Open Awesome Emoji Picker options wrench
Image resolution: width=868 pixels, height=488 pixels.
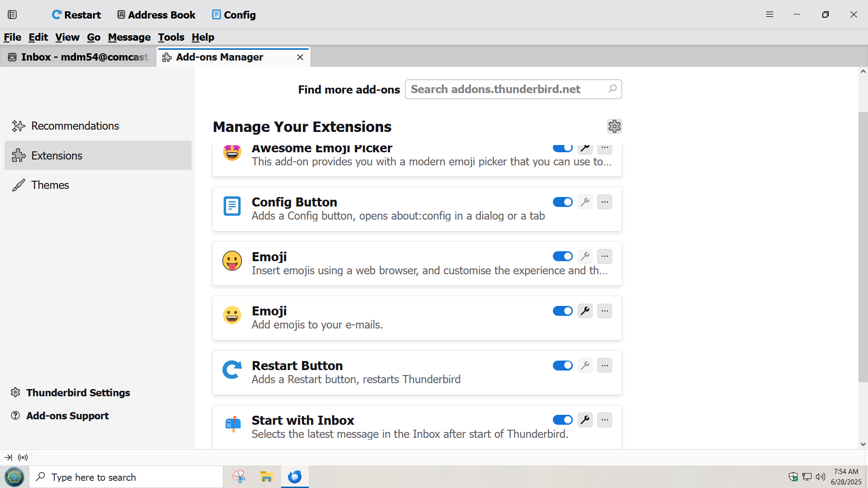point(585,148)
